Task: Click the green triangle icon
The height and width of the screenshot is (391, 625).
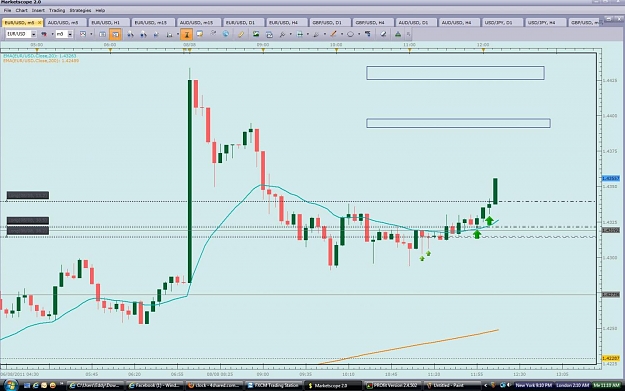Action: pyautogui.click(x=398, y=34)
